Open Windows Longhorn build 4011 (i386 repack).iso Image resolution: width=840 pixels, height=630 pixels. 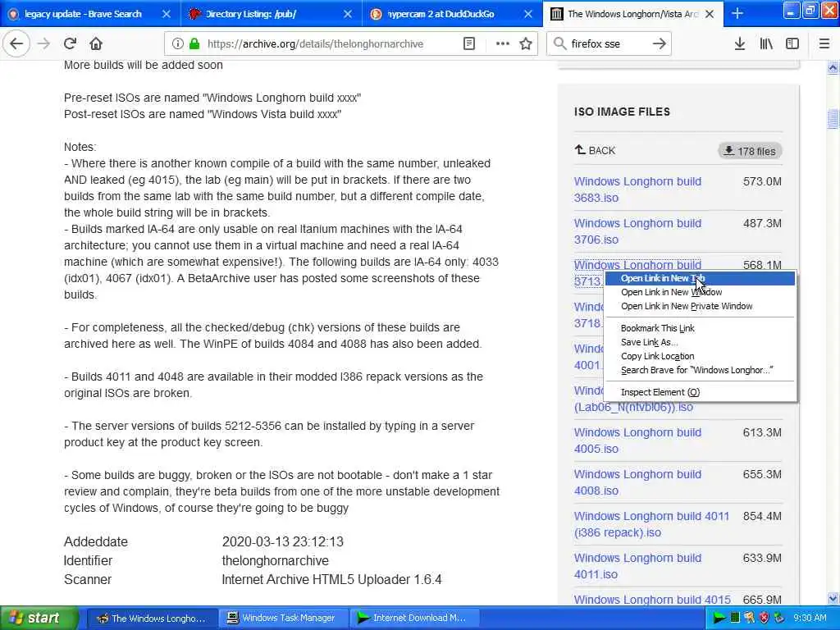pyautogui.click(x=651, y=524)
